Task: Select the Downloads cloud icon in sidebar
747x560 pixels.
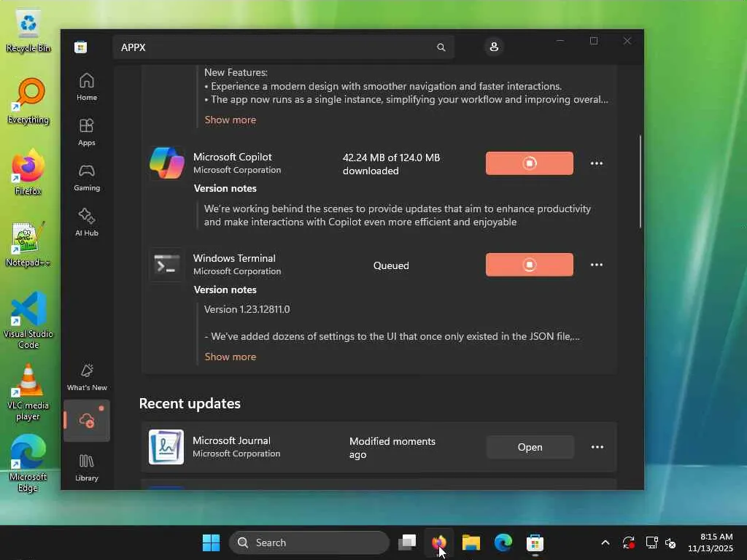Action: pos(87,421)
